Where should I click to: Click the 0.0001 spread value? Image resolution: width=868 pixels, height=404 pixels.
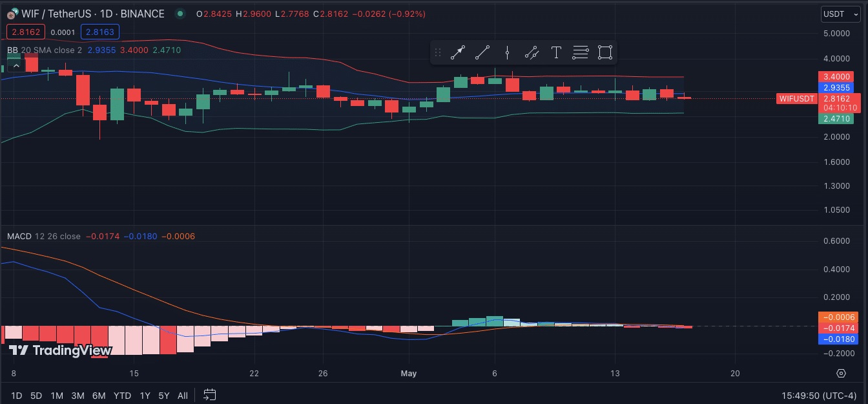point(62,32)
